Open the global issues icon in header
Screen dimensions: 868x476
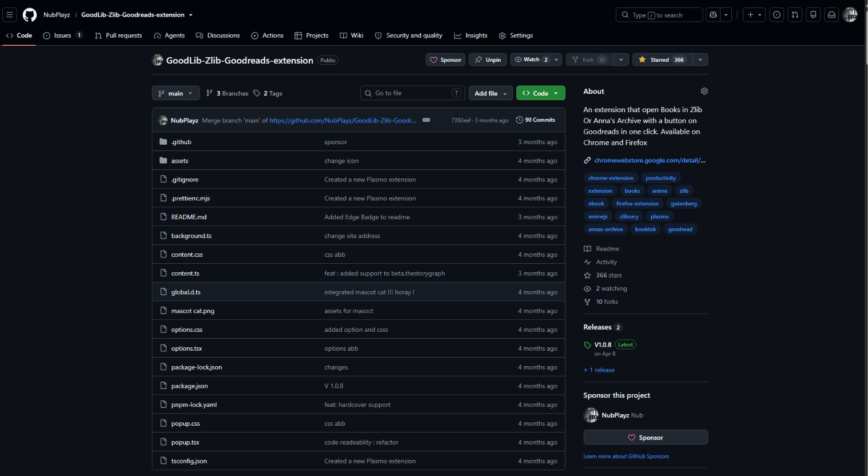pyautogui.click(x=777, y=15)
